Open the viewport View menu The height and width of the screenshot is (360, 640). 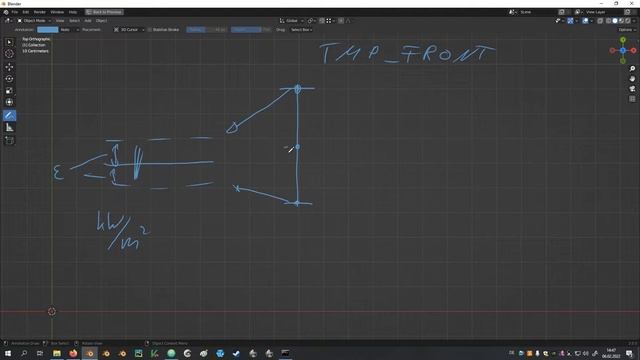click(60, 20)
